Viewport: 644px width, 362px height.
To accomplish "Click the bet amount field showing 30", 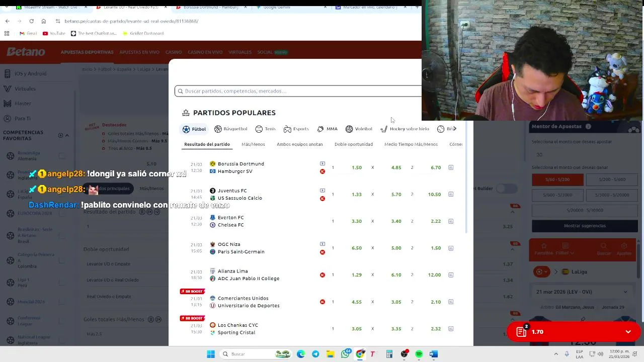I will (585, 155).
